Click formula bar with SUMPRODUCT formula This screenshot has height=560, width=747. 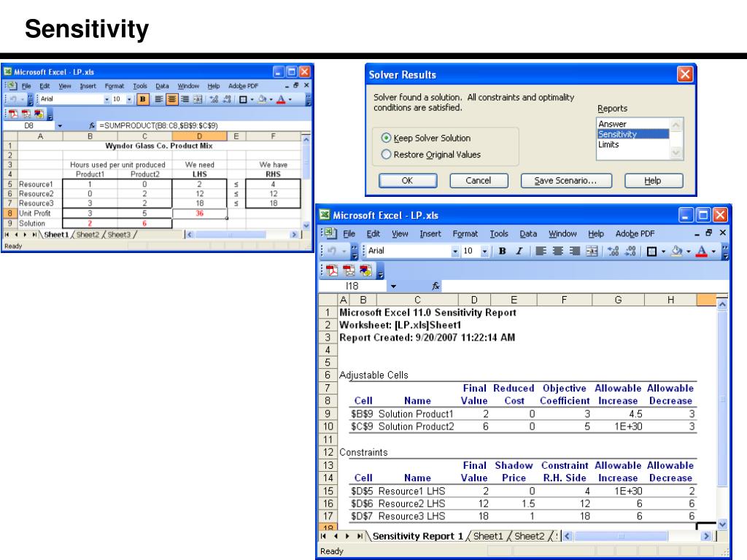204,125
